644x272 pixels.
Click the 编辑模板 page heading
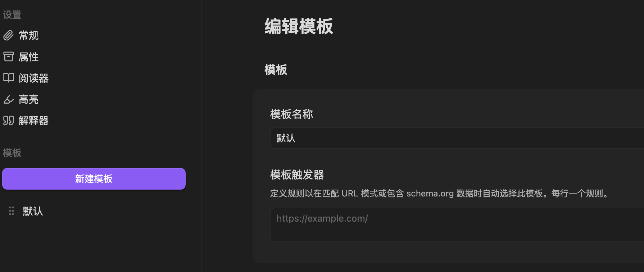299,27
